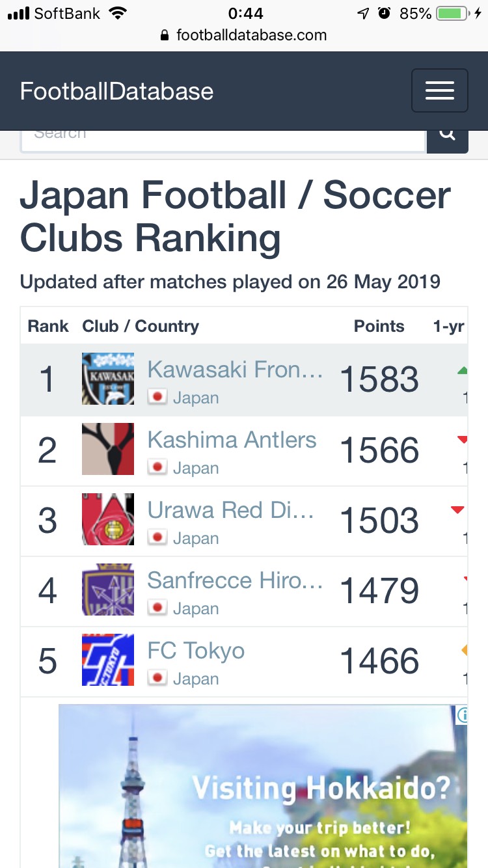This screenshot has height=868, width=488.
Task: Click the Japan flag under FC Tokyo
Action: click(157, 678)
